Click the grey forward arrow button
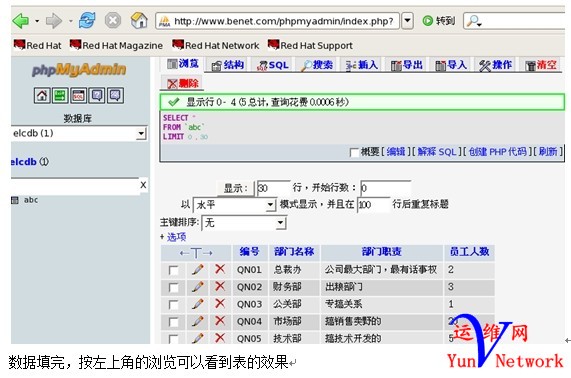The height and width of the screenshot is (378, 571). 54,21
